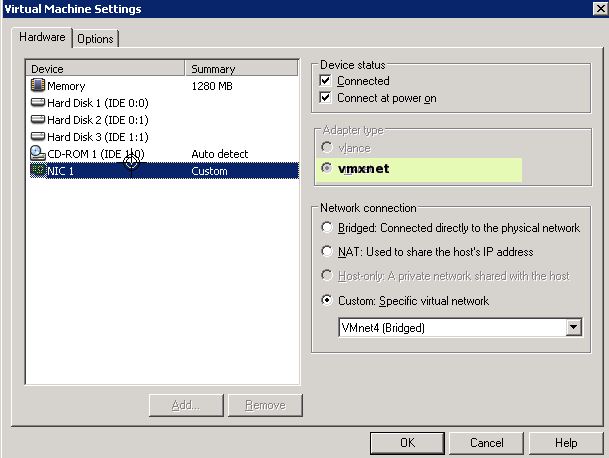Screen dimensions: 609x458
Task: Click the Summary column header
Action: [x=243, y=69]
